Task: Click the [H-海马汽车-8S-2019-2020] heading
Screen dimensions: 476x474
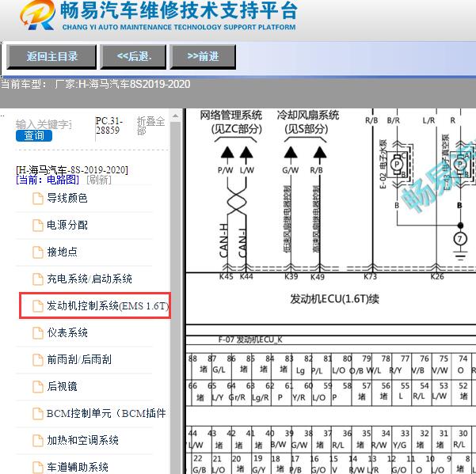Action: point(72,170)
